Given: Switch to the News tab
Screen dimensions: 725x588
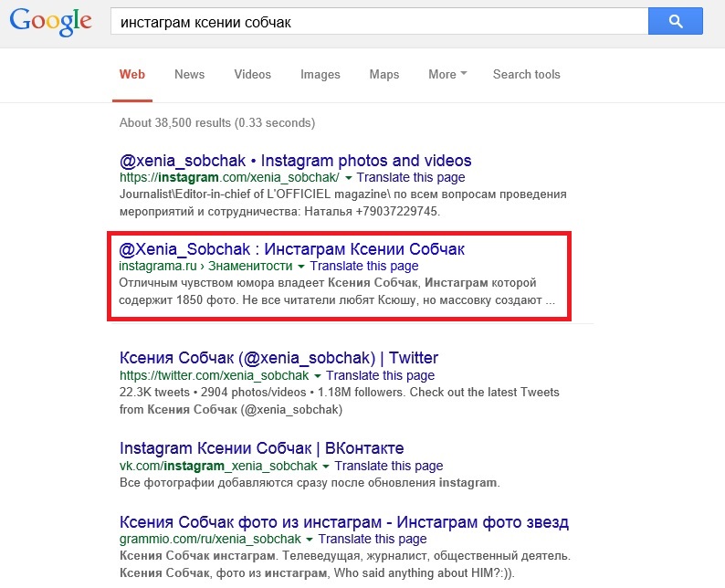Looking at the screenshot, I should tap(190, 75).
